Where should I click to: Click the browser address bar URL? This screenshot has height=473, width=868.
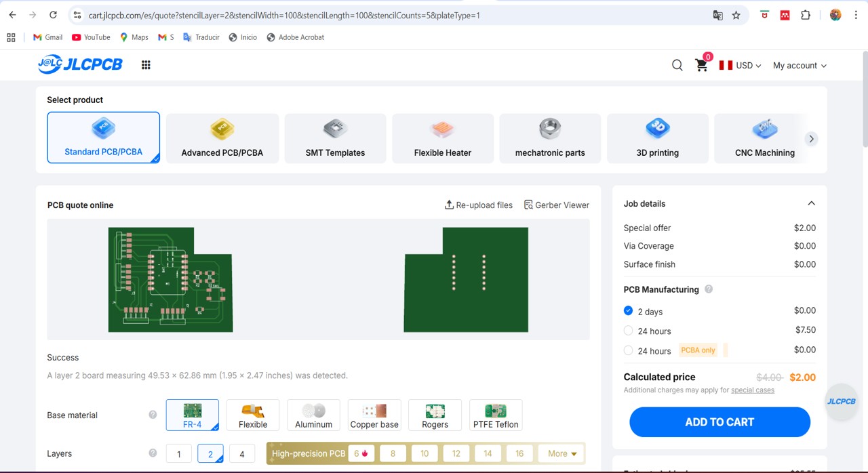coord(284,15)
